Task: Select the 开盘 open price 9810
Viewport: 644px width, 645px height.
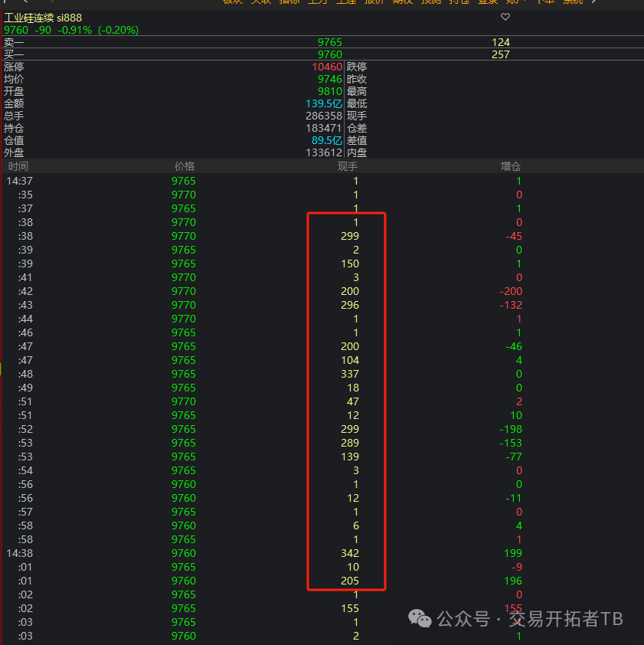Action: point(329,91)
